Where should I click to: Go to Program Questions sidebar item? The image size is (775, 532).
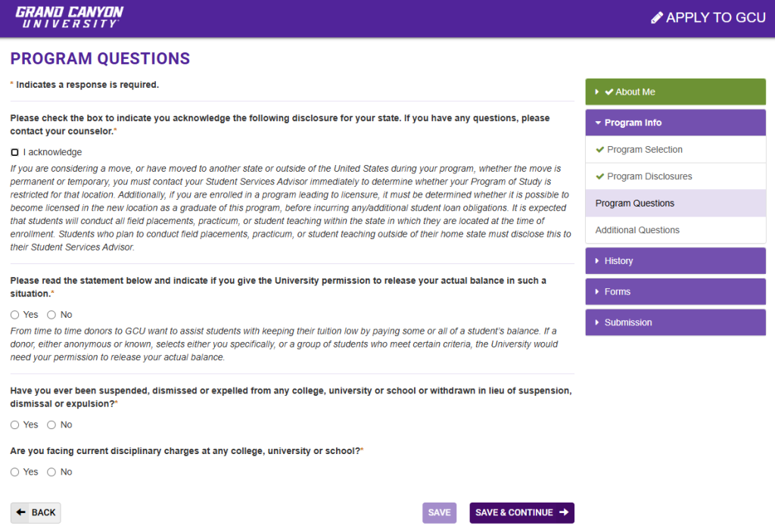click(634, 204)
